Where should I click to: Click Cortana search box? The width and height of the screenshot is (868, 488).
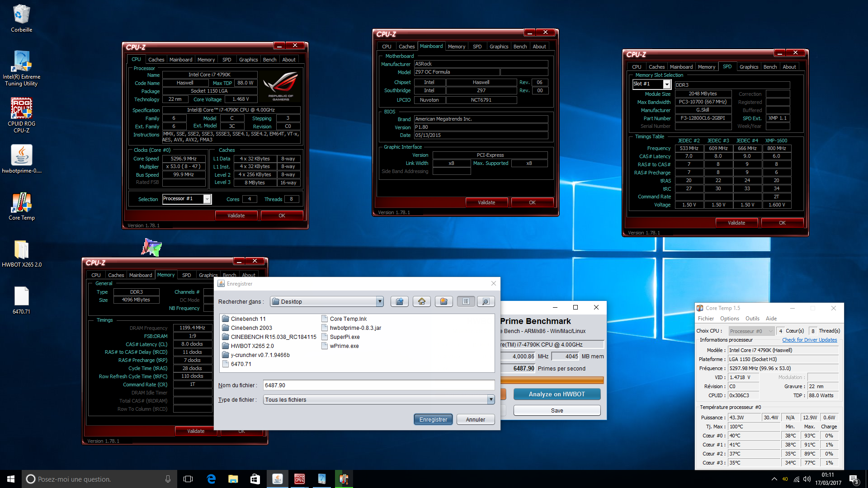click(x=99, y=479)
